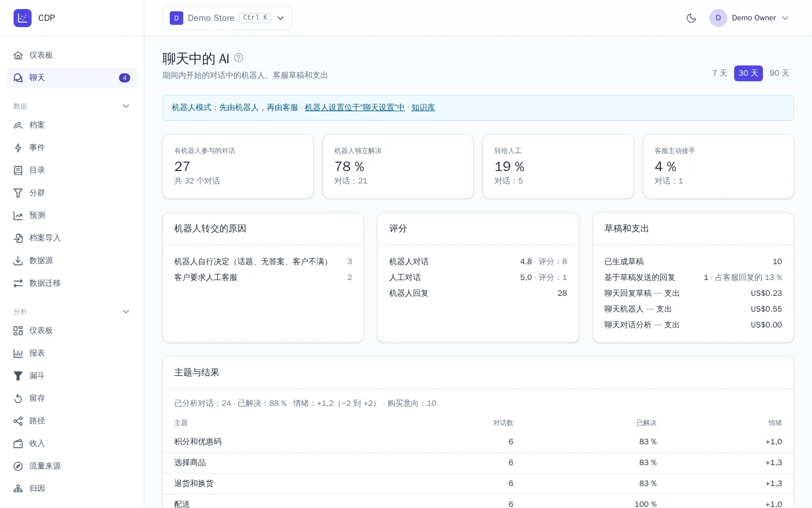Open 报表 bar chart icon
This screenshot has height=508, width=812.
pyautogui.click(x=18, y=353)
